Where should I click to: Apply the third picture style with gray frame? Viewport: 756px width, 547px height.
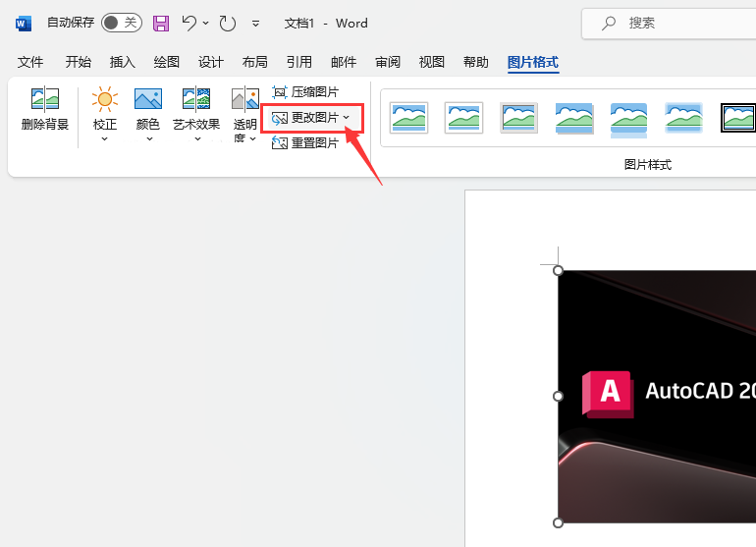coord(518,118)
